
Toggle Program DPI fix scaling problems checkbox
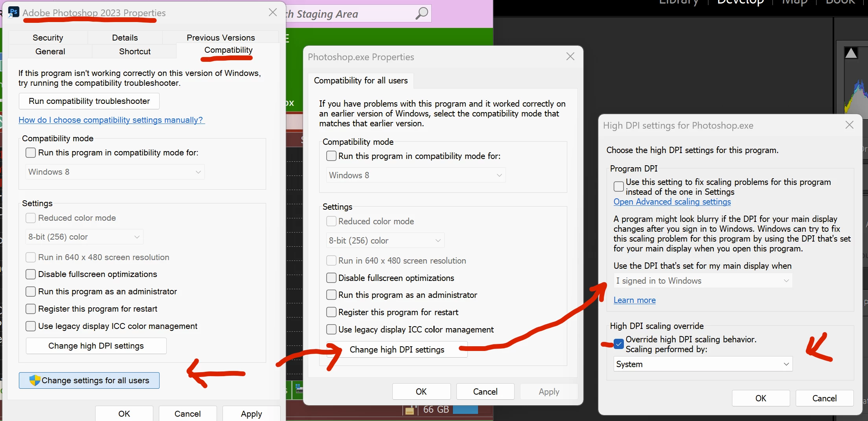click(x=619, y=186)
